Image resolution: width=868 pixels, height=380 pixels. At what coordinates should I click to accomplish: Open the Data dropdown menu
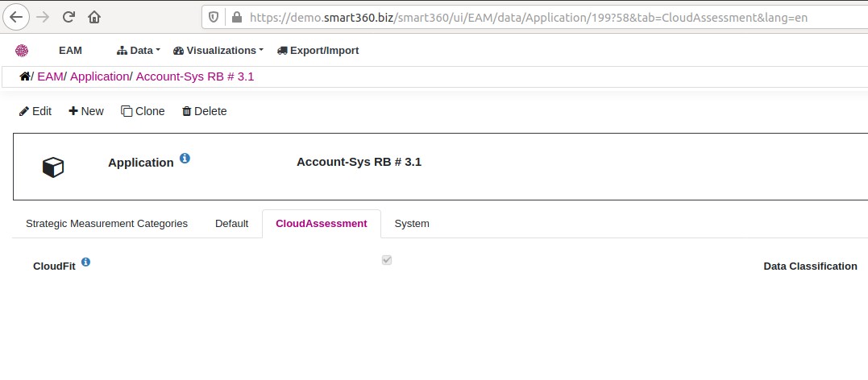pos(139,51)
